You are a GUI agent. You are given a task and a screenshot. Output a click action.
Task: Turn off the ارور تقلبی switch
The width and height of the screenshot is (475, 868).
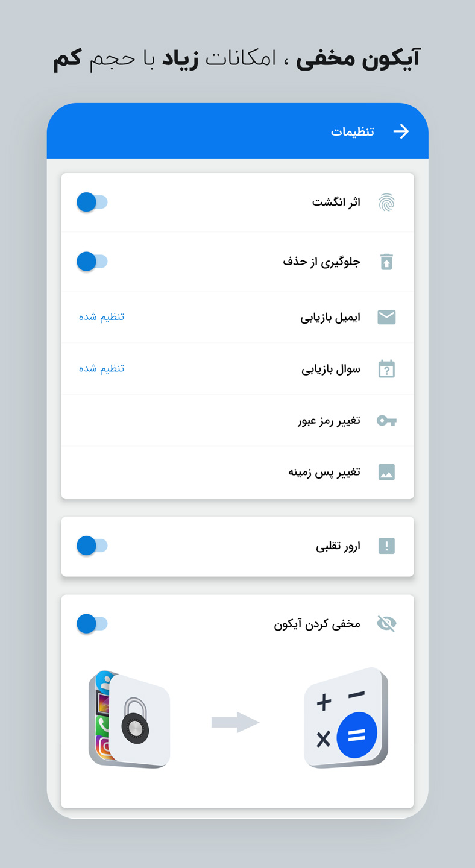pos(92,546)
